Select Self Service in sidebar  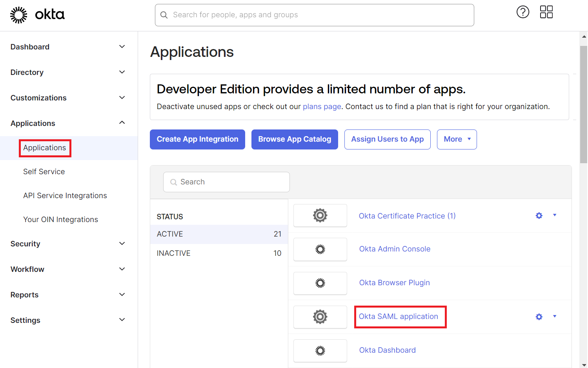tap(44, 172)
